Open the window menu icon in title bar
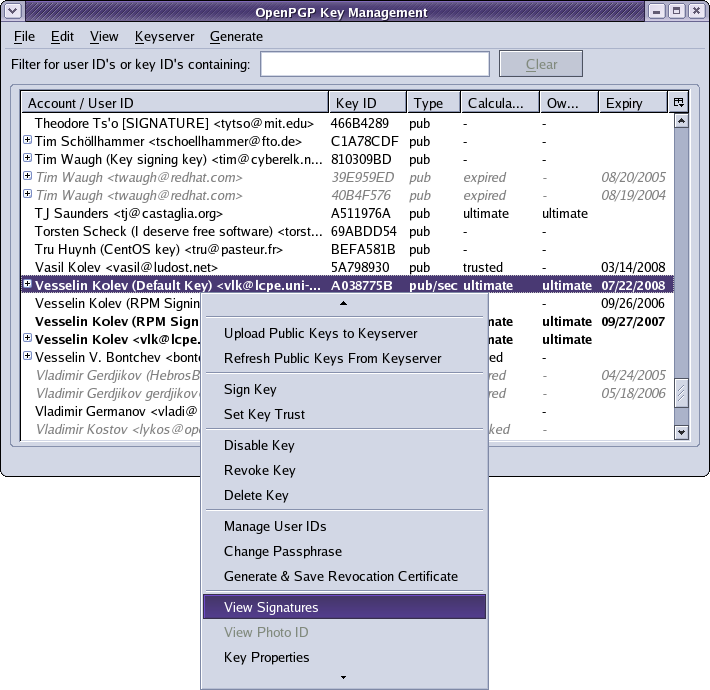710x690 pixels. pos(12,11)
